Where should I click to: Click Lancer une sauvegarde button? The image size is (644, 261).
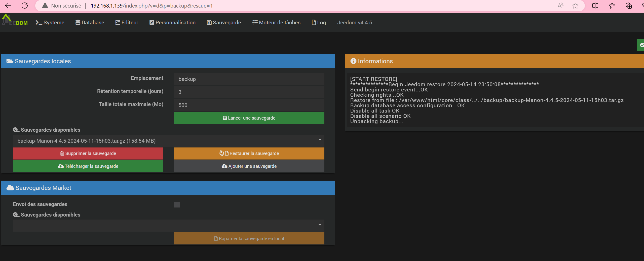(249, 118)
